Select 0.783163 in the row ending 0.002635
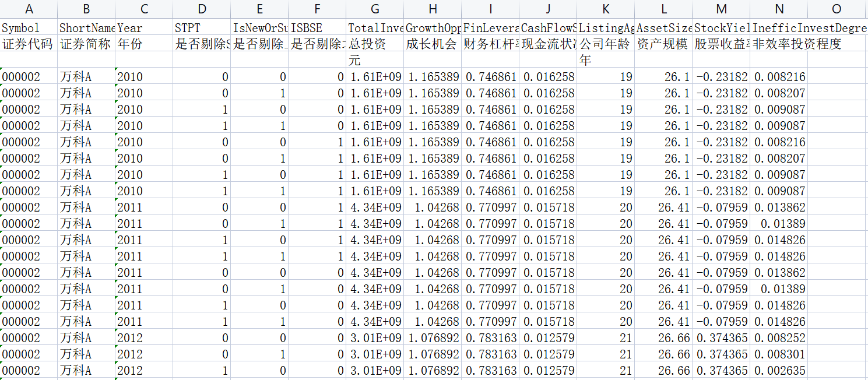Image resolution: width=868 pixels, height=380 pixels. click(x=491, y=371)
